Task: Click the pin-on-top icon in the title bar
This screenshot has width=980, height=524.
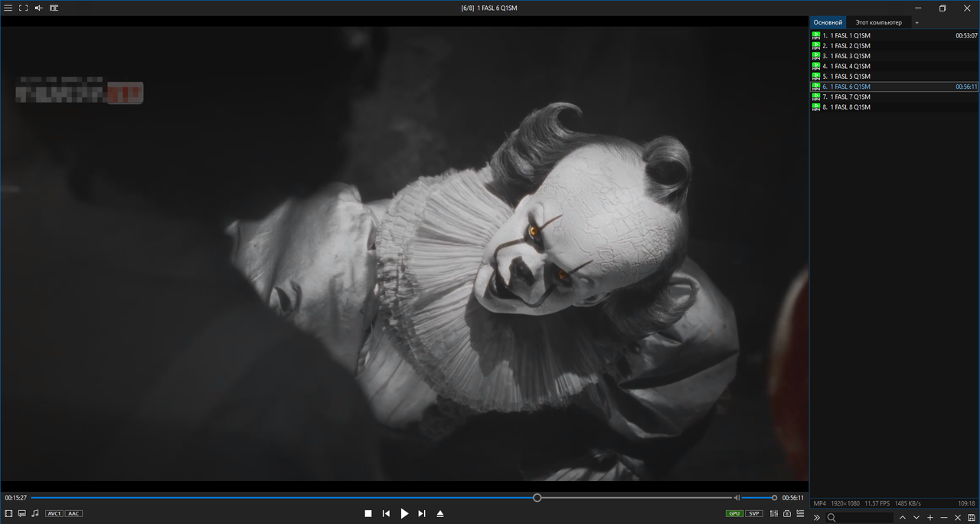Action: pyautogui.click(x=38, y=8)
